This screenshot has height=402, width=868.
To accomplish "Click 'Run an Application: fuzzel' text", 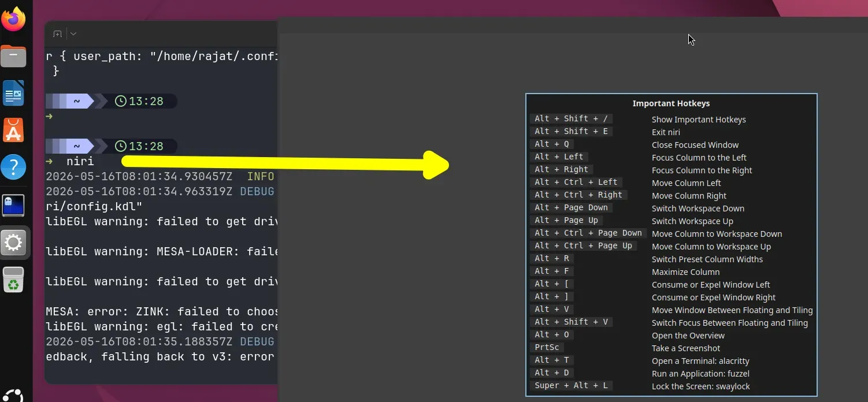I will pyautogui.click(x=700, y=374).
